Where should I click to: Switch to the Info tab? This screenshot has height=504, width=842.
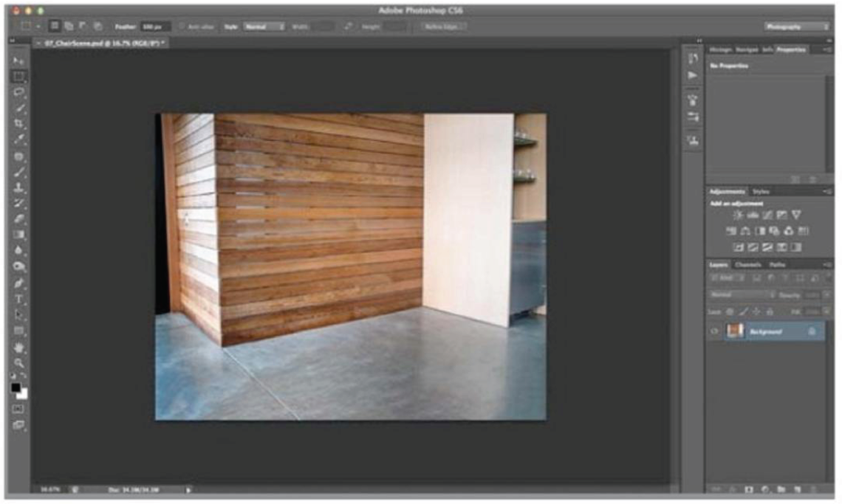coord(768,49)
